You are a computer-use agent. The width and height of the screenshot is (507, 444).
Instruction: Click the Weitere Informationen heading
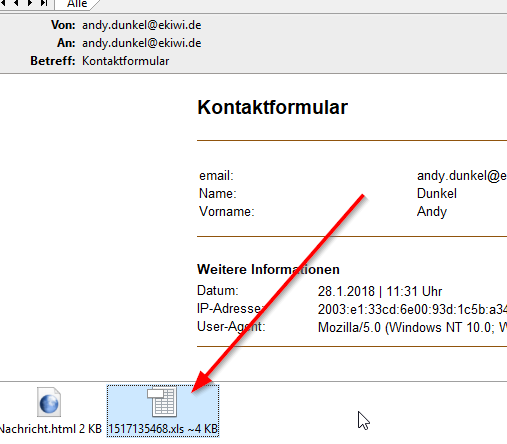coord(268,269)
